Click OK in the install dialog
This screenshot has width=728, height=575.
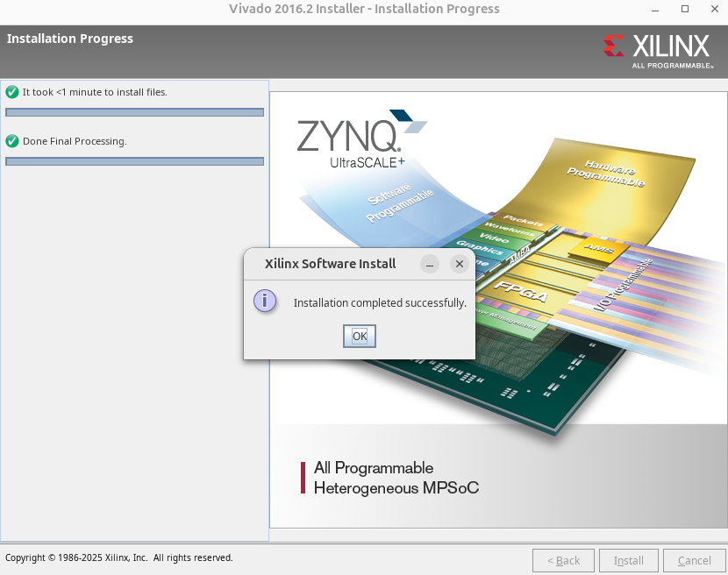pyautogui.click(x=359, y=336)
